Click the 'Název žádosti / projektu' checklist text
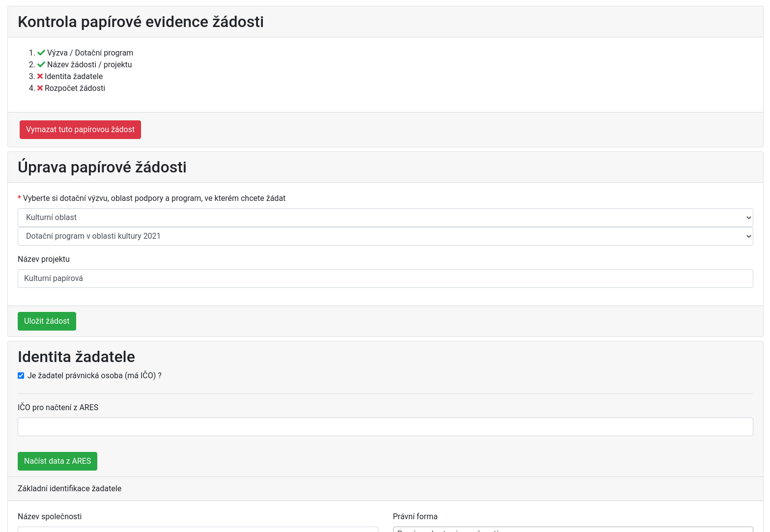Image resolution: width=770 pixels, height=532 pixels. tap(89, 65)
